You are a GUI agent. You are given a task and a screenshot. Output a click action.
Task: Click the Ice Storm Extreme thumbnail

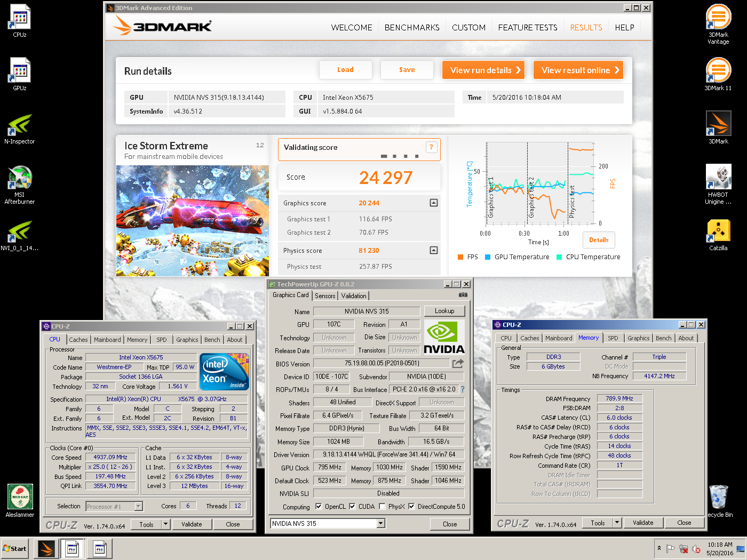pyautogui.click(x=193, y=221)
